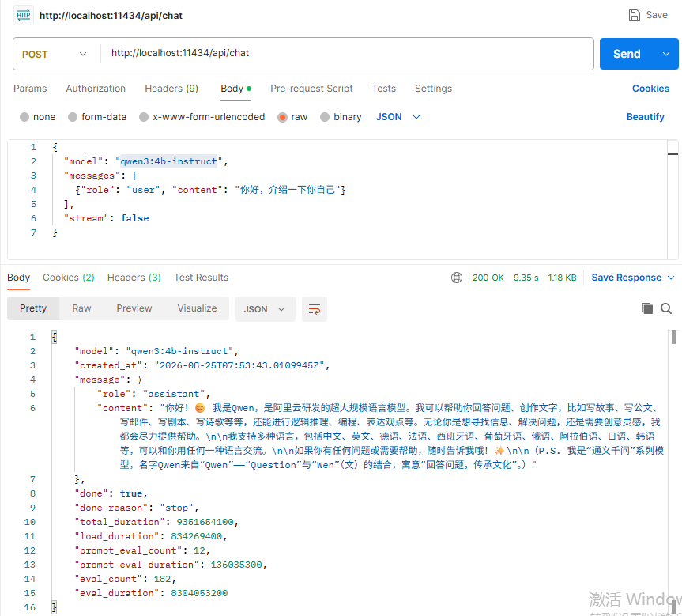Select the Pretty response view
This screenshot has width=682, height=616.
coord(33,308)
